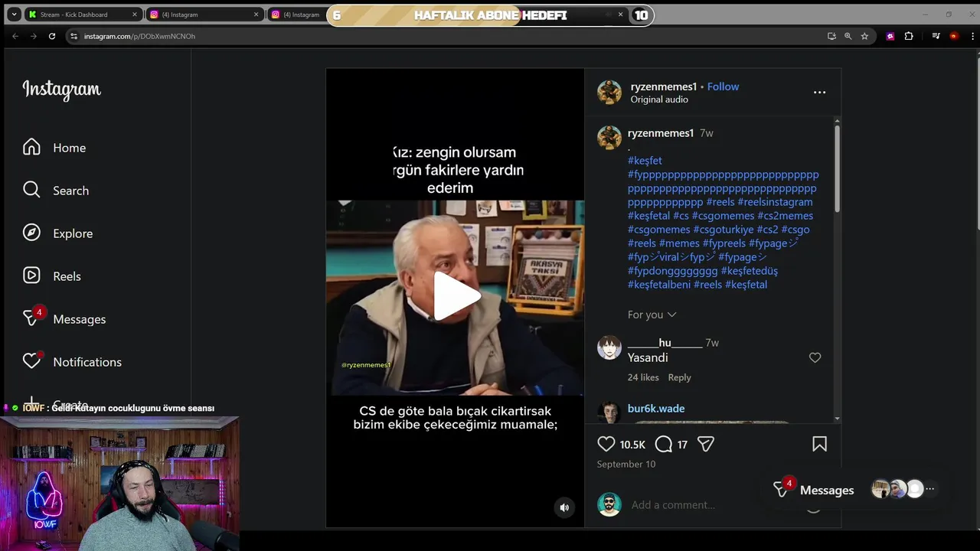Open ryzenmemes1 profile from the post header
980x551 pixels.
(663, 86)
